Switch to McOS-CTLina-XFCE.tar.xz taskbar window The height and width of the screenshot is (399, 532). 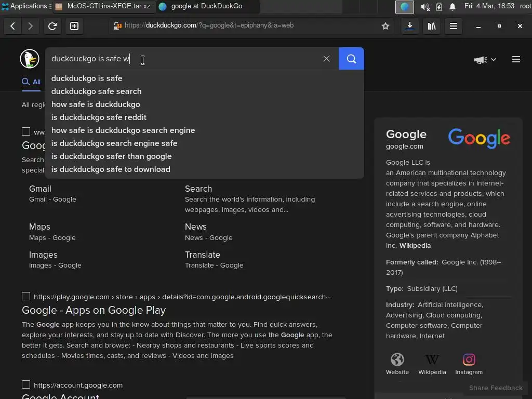[x=103, y=6]
